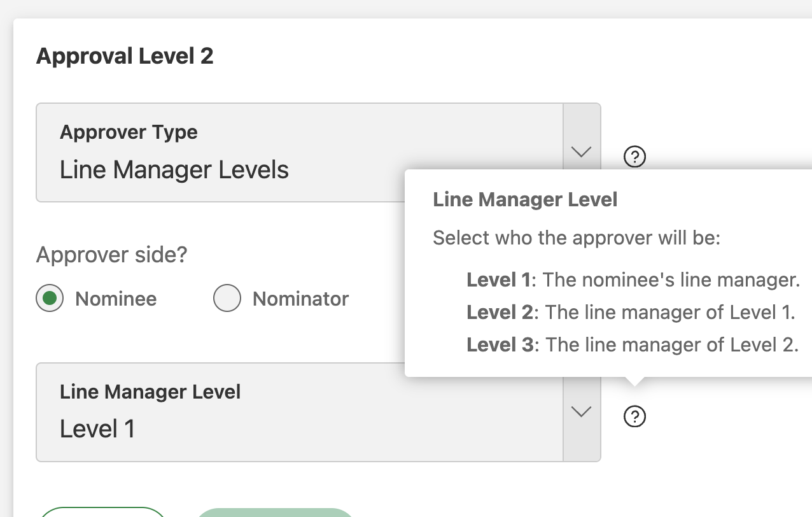Click the Line Manager Levels field value
Viewport: 812px width, 517px height.
click(x=174, y=169)
